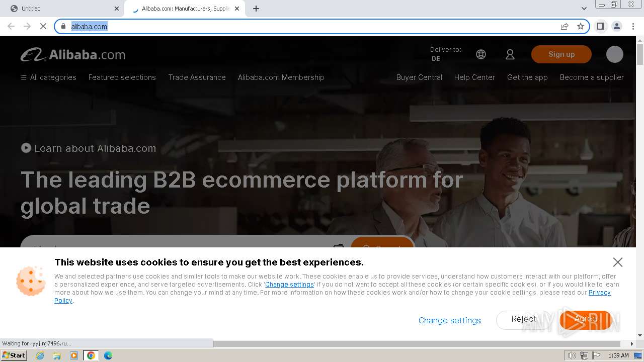Open Chrome profile menu
The image size is (644, 362).
pos(617,26)
